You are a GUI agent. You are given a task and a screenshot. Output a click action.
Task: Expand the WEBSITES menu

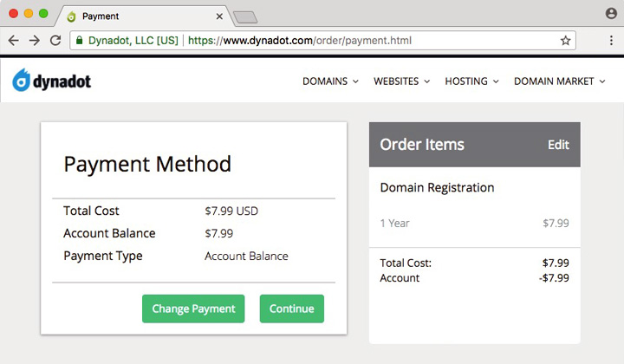click(x=401, y=81)
